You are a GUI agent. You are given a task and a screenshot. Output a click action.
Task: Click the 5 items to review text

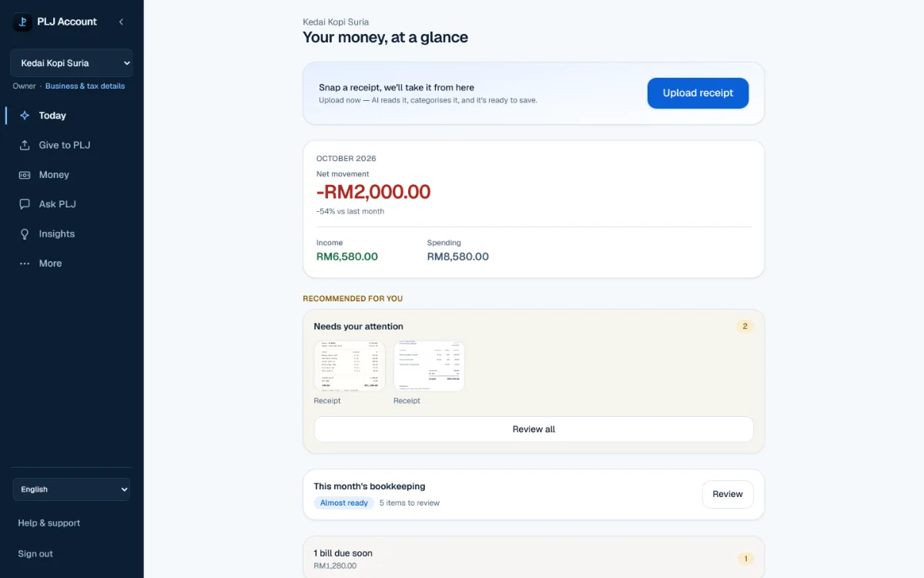pyautogui.click(x=410, y=503)
